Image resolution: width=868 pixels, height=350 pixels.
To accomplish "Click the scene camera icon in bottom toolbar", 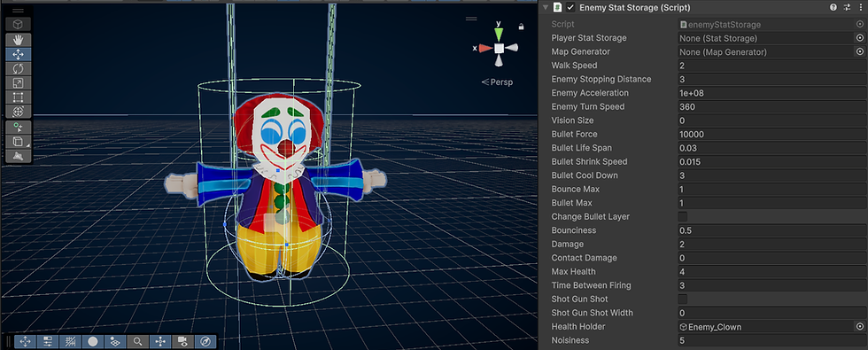I will (182, 342).
